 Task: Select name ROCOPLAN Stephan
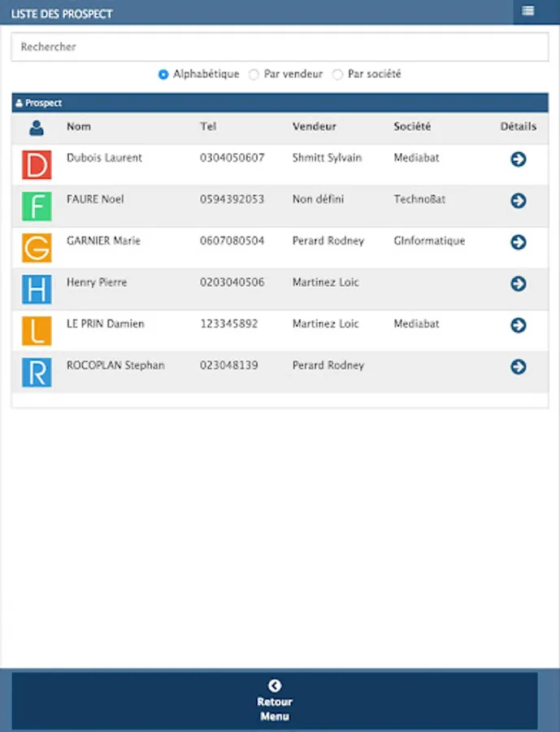(x=115, y=365)
